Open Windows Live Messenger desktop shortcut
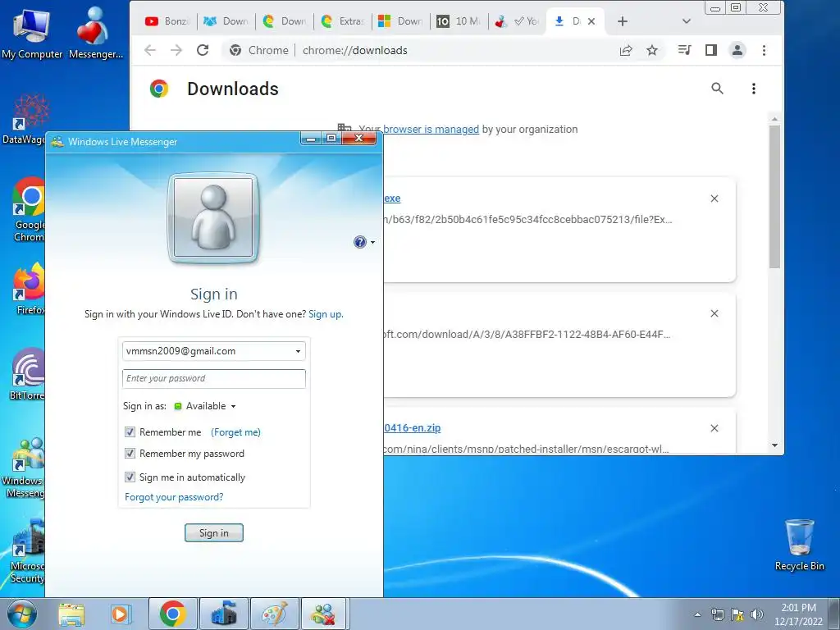The height and width of the screenshot is (630, 840). coord(24,467)
